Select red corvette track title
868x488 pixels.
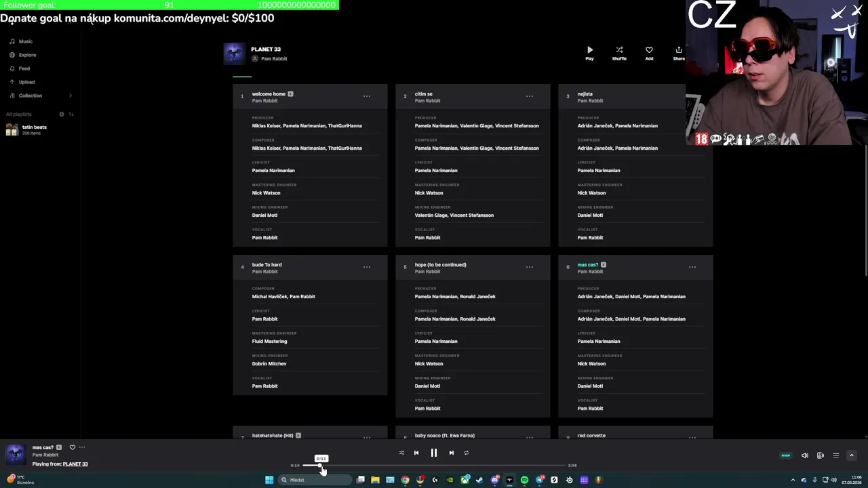tap(592, 436)
